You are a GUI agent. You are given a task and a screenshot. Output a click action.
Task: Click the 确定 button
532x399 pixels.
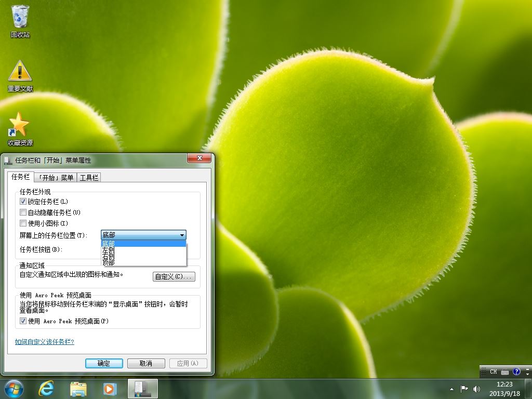[104, 363]
